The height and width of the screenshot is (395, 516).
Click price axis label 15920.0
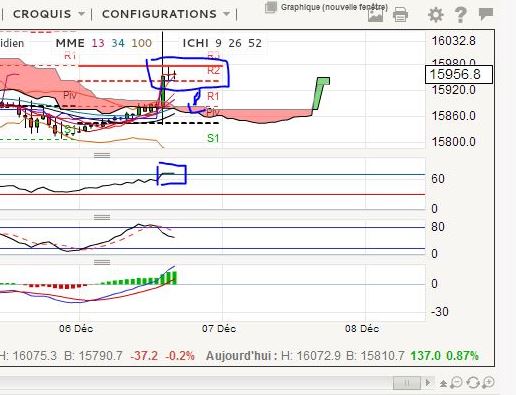coord(454,90)
